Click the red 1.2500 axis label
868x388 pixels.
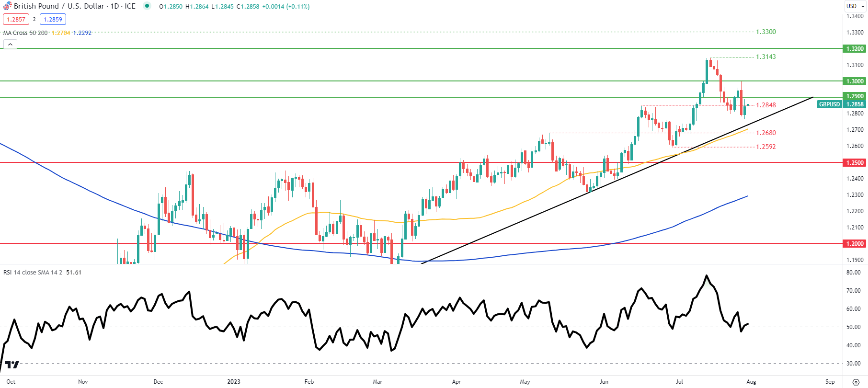click(x=855, y=163)
